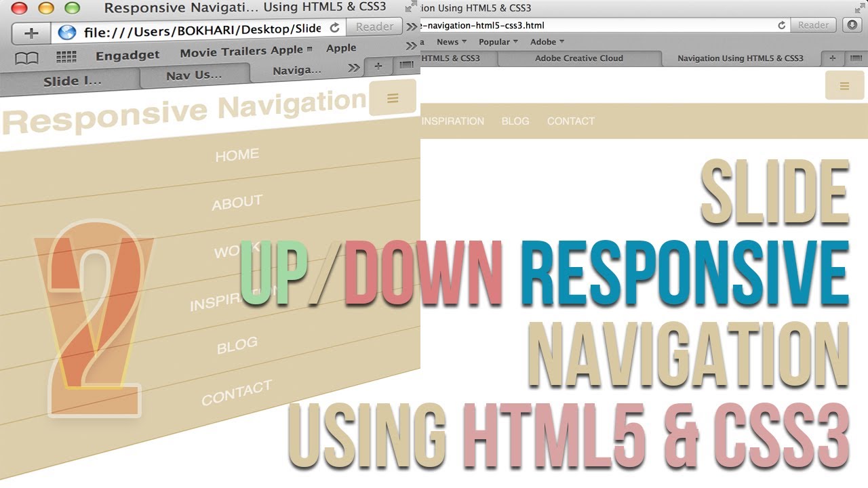Reload the page in the left Safari window
Image resolution: width=868 pixels, height=488 pixels.
click(x=334, y=28)
